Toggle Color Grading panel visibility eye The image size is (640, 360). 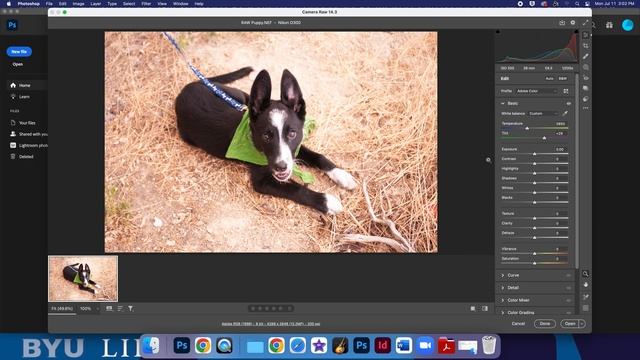568,313
